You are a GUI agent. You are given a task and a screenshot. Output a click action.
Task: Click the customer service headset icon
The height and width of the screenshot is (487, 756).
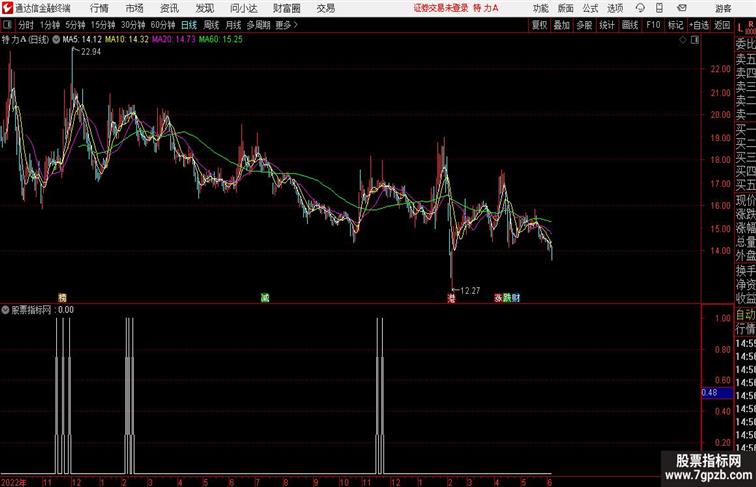[x=640, y=8]
